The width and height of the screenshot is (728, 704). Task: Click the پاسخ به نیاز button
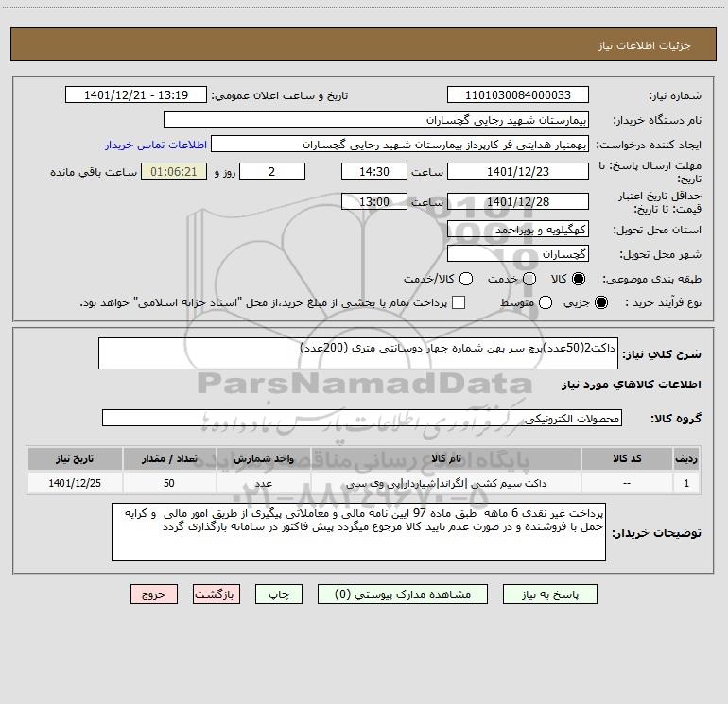click(550, 594)
